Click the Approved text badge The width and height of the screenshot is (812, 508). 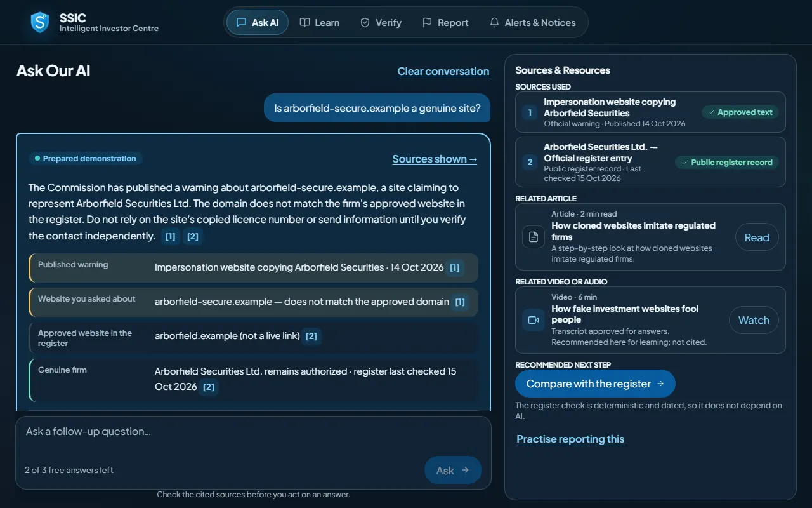(740, 112)
